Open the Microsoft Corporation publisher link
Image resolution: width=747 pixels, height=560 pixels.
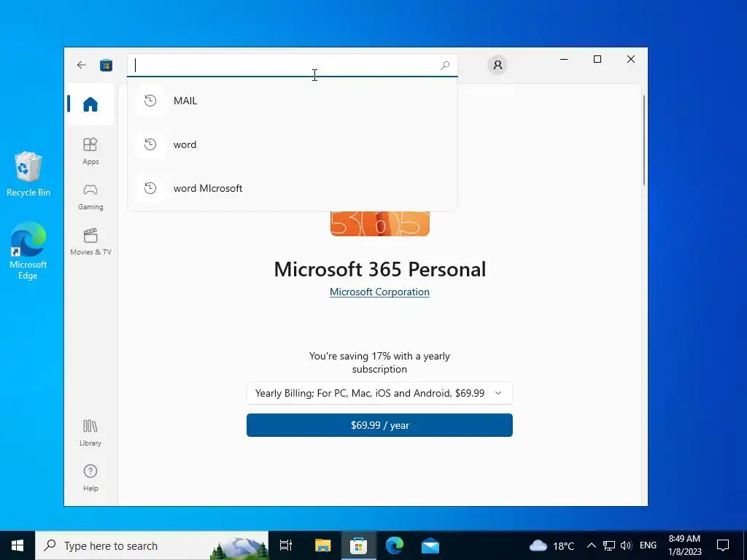point(379,292)
